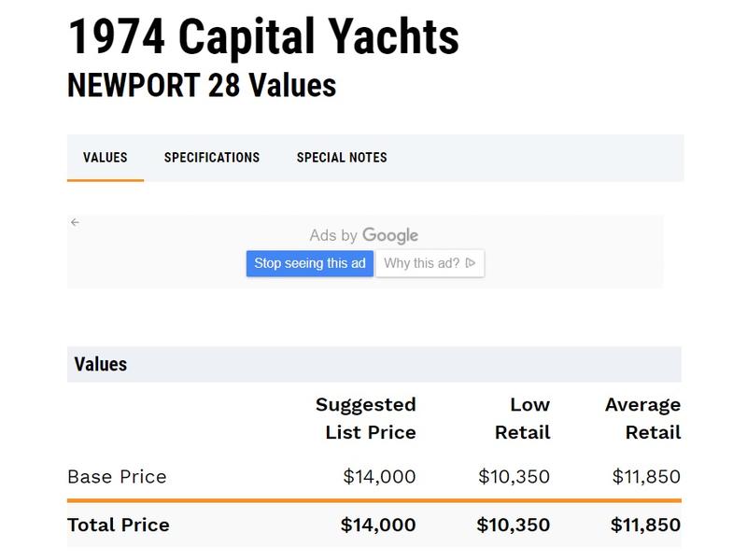The height and width of the screenshot is (560, 747).
Task: Select the Total Price $11,850 average retail value
Action: (645, 525)
